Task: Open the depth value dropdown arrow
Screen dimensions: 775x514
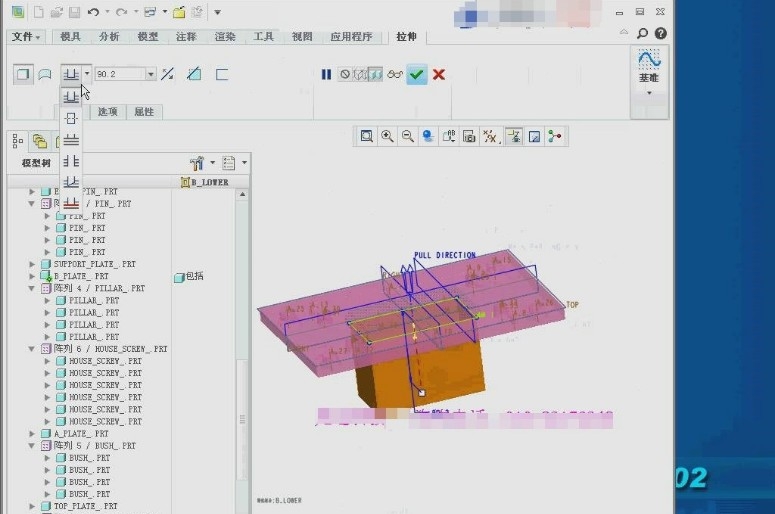Action: pyautogui.click(x=151, y=74)
